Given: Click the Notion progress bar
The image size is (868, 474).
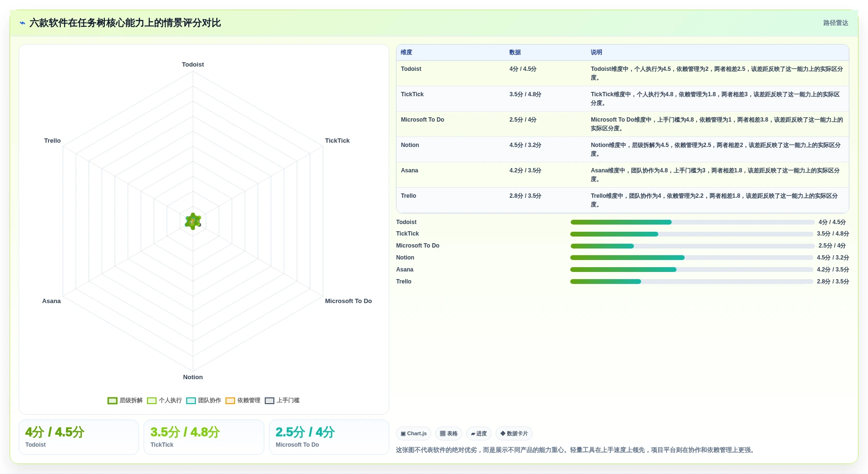Looking at the screenshot, I should 691,258.
